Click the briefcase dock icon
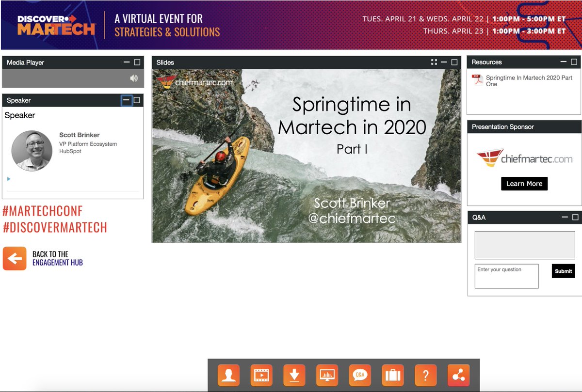This screenshot has width=582, height=392. click(x=393, y=375)
